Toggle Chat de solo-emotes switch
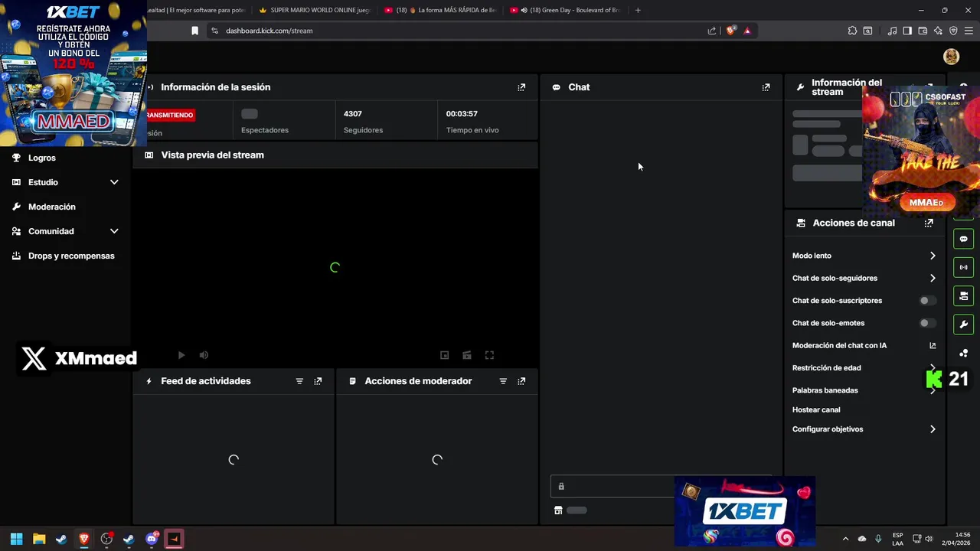Image resolution: width=980 pixels, height=551 pixels. tap(927, 323)
